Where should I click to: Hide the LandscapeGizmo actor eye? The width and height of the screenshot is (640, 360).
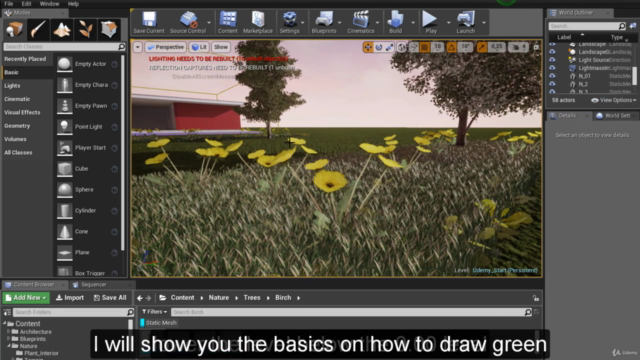pyautogui.click(x=552, y=52)
